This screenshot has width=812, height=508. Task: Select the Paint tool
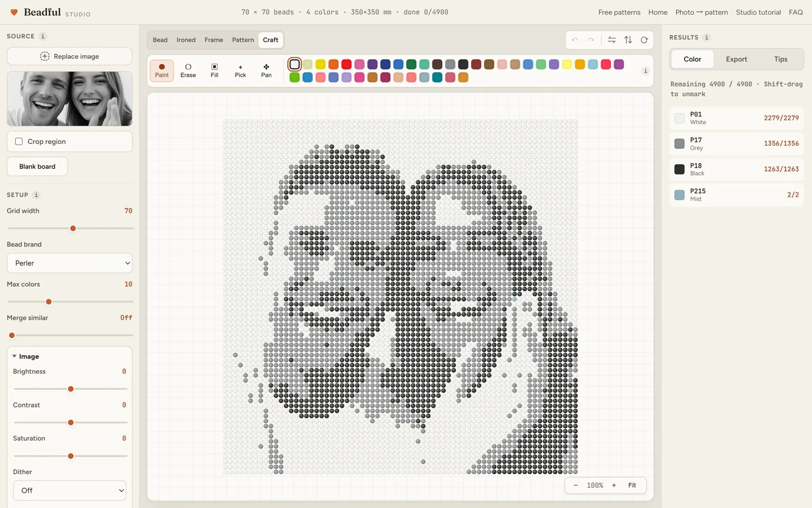point(162,71)
